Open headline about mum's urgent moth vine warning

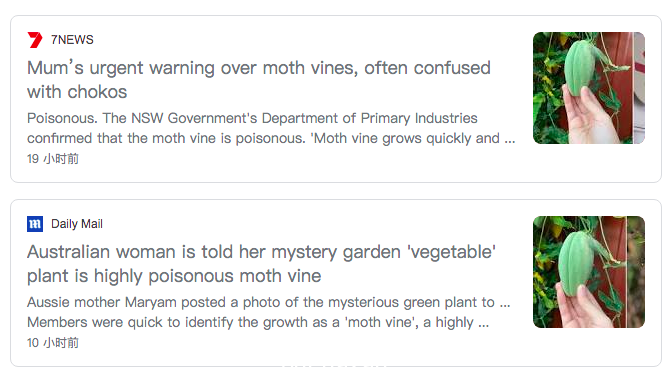tap(259, 80)
